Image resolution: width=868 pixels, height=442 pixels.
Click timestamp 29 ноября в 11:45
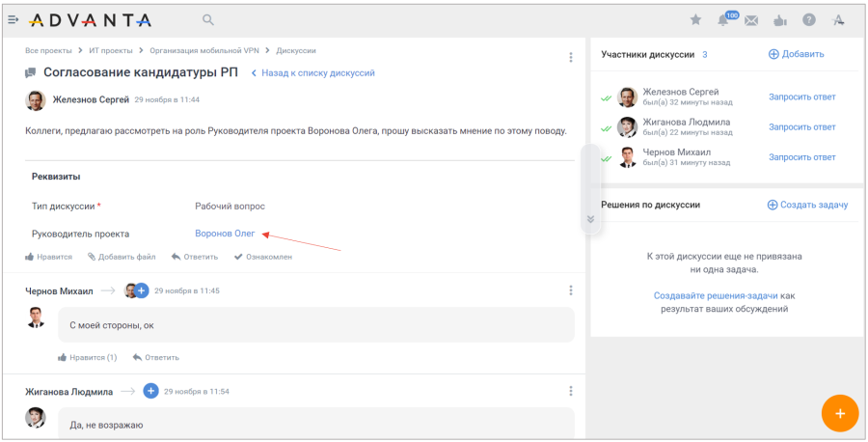click(x=187, y=290)
